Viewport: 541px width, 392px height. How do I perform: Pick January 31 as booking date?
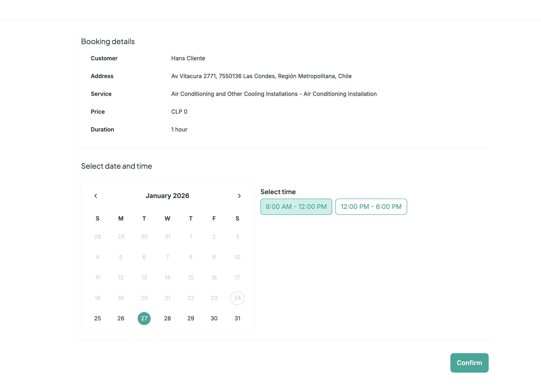pyautogui.click(x=237, y=318)
